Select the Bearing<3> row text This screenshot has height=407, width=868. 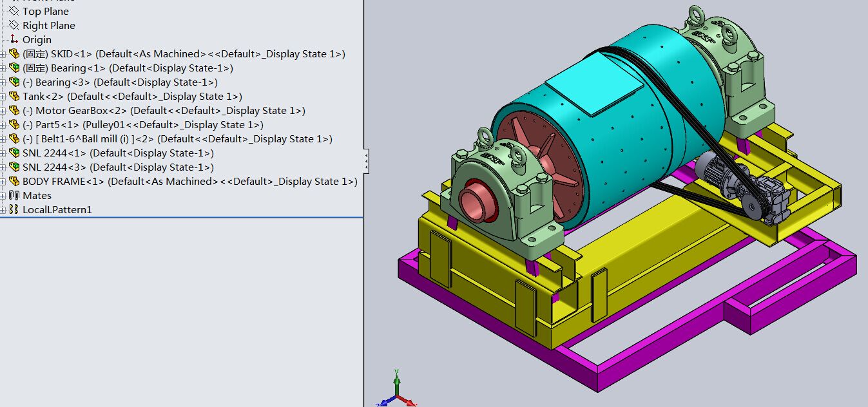120,82
